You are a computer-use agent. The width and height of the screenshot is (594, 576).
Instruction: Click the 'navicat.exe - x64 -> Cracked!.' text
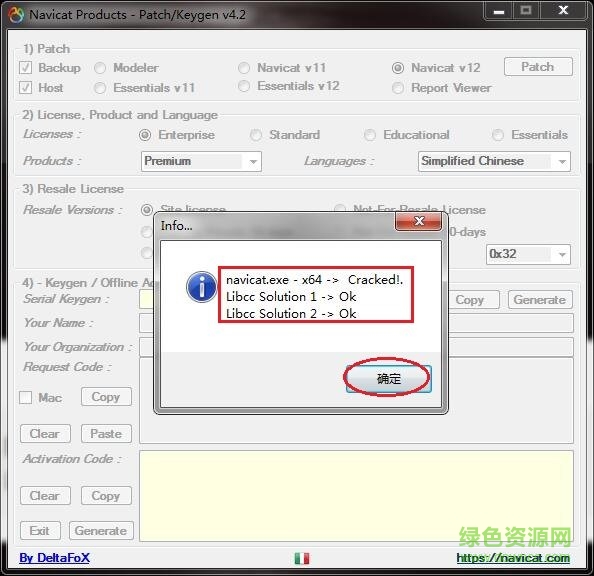314,280
